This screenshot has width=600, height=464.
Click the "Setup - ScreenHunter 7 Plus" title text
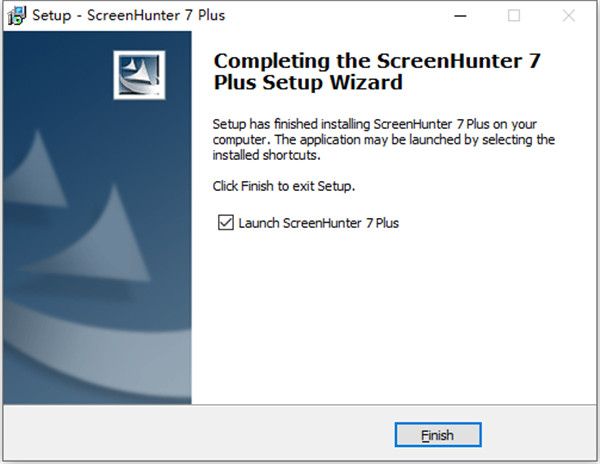129,16
